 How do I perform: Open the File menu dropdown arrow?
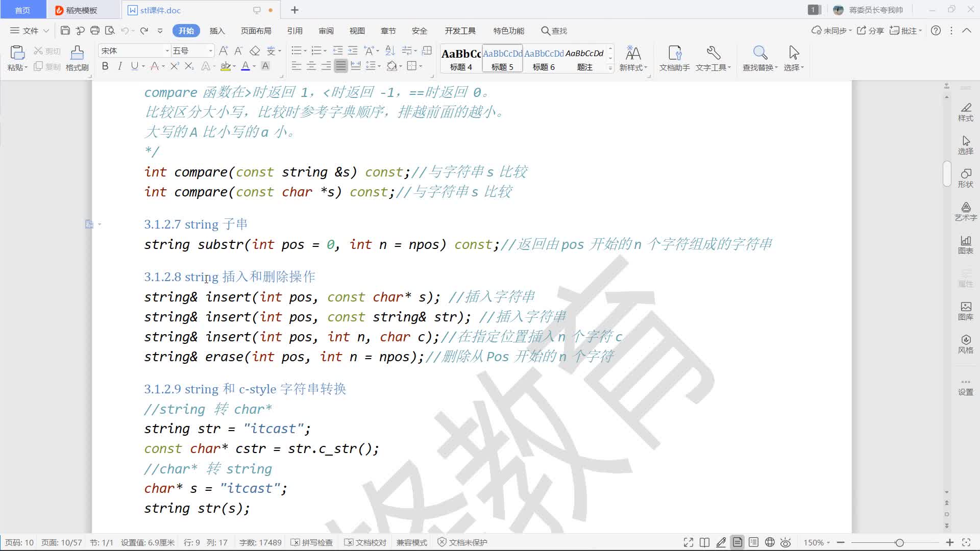pos(46,31)
